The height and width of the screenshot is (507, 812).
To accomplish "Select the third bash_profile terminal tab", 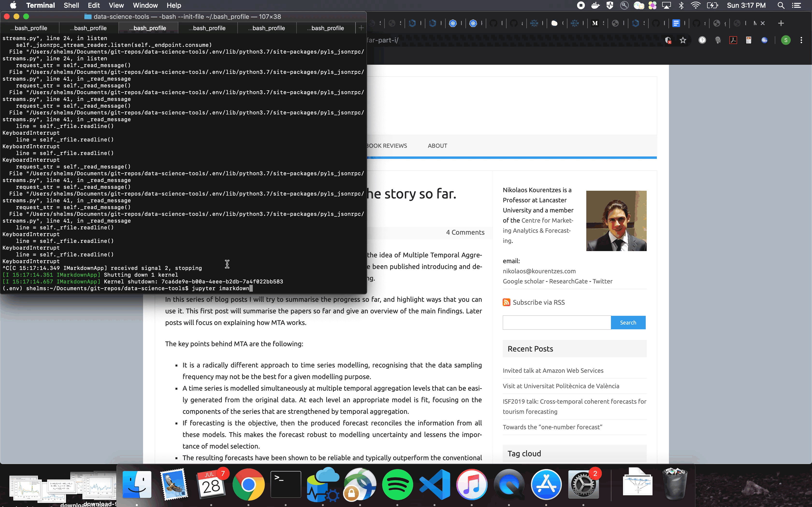I will coord(148,28).
